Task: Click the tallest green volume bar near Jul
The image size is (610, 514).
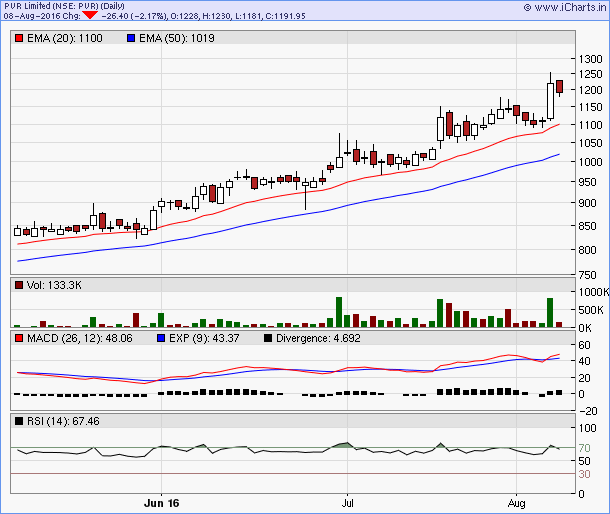Action: 339,312
